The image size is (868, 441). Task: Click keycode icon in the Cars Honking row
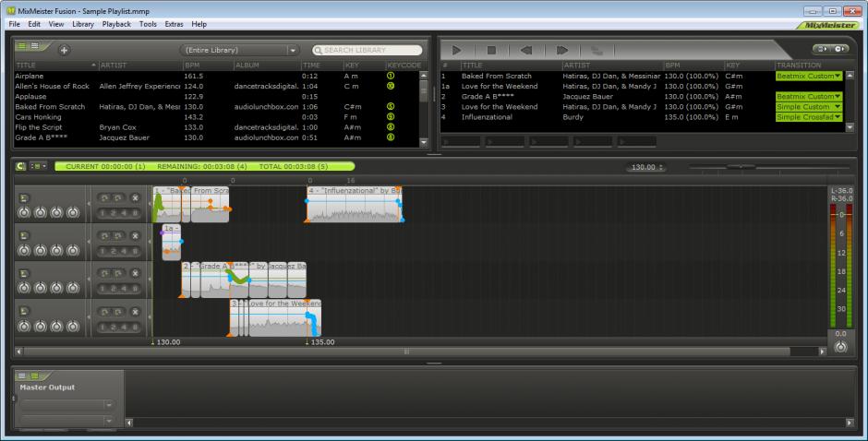[x=391, y=117]
